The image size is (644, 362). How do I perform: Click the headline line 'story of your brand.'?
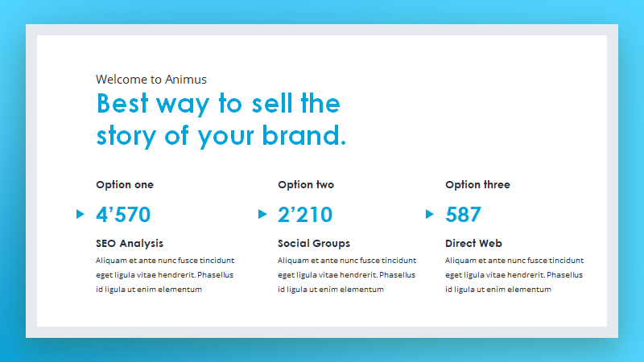(221, 136)
